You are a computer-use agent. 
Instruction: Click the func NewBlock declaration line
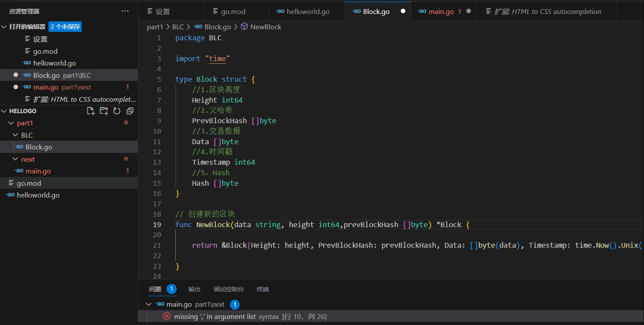[x=322, y=225]
